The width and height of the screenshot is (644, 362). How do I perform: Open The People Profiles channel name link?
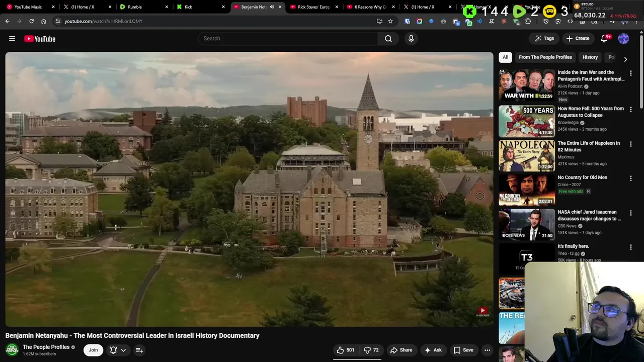coord(46,347)
